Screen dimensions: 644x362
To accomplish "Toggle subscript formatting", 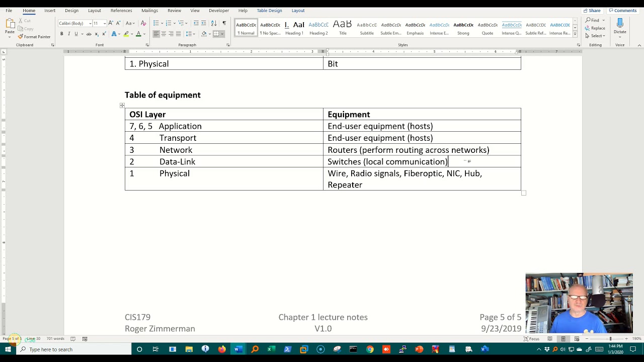I will click(96, 34).
